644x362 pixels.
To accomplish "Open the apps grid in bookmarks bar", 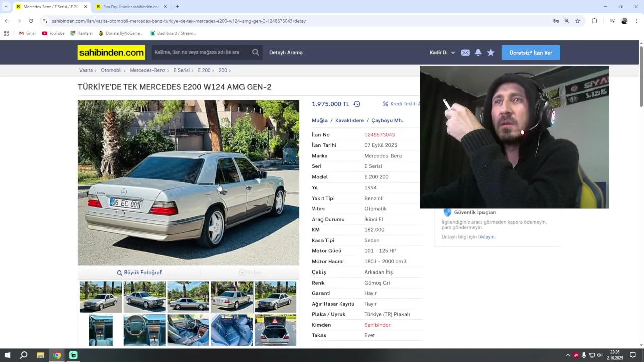I will [x=6, y=33].
